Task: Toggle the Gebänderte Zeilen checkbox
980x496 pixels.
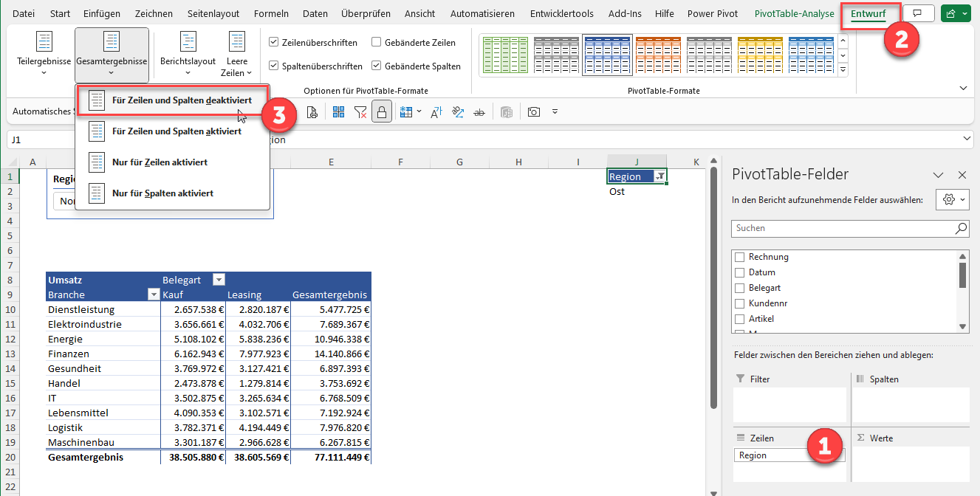Action: [x=377, y=43]
